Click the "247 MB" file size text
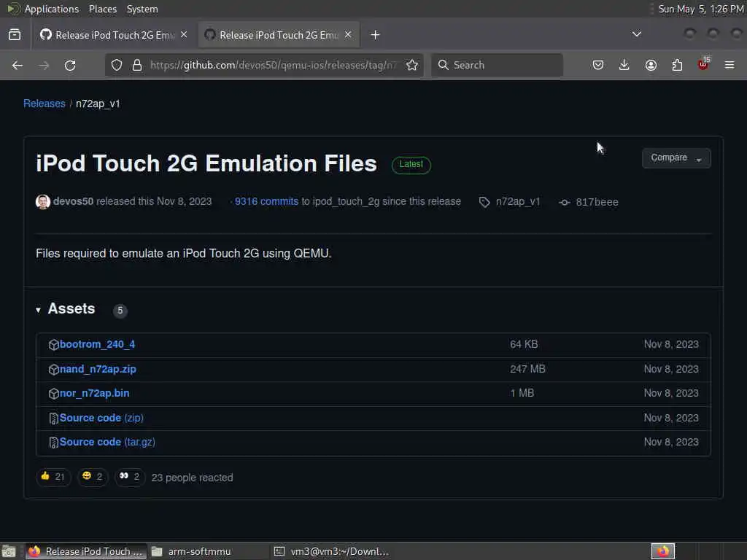 (527, 369)
